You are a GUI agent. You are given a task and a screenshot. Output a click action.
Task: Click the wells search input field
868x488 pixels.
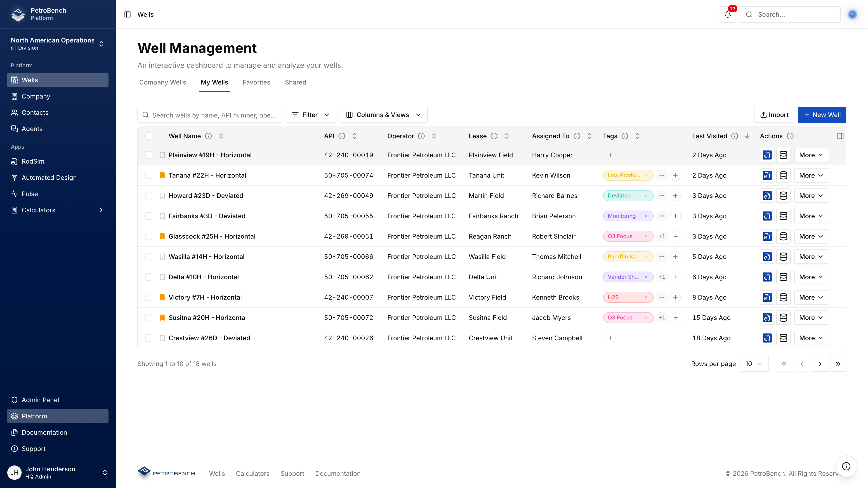[210, 115]
